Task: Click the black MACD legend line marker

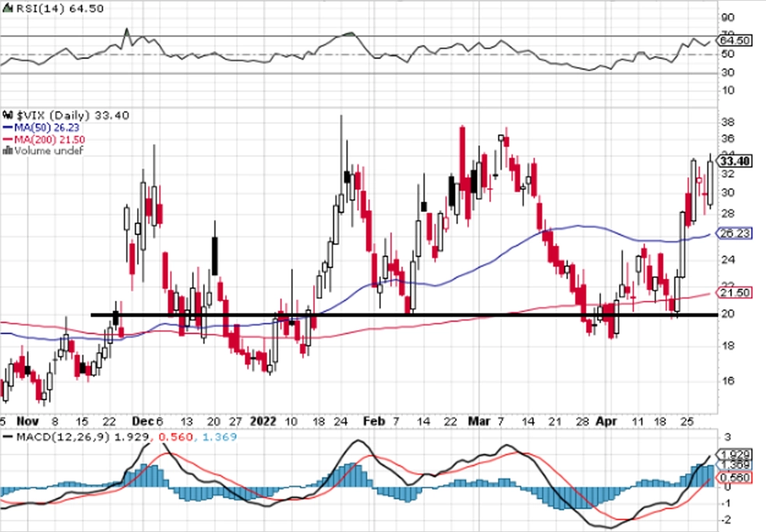Action: tap(8, 437)
